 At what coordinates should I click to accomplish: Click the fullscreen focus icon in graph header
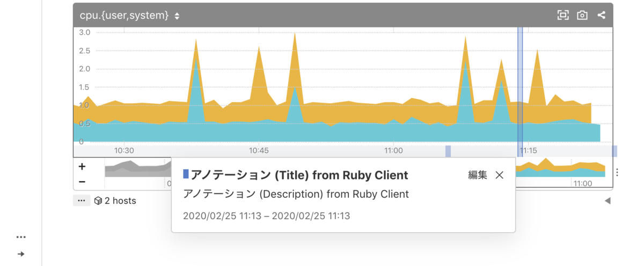563,15
